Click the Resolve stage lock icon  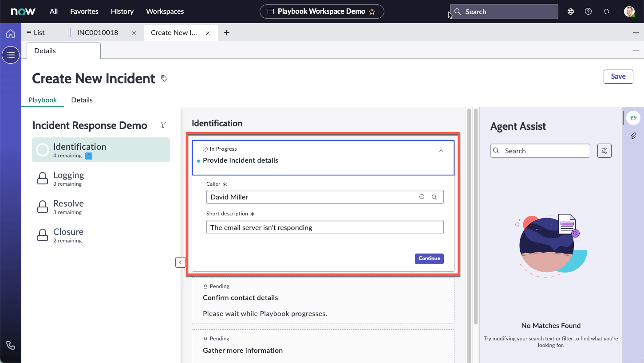click(43, 207)
